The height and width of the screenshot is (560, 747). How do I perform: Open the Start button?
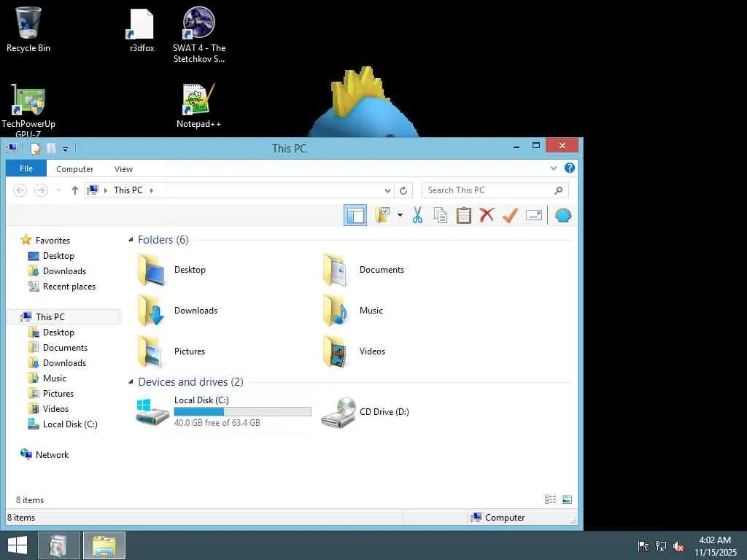coord(18,545)
